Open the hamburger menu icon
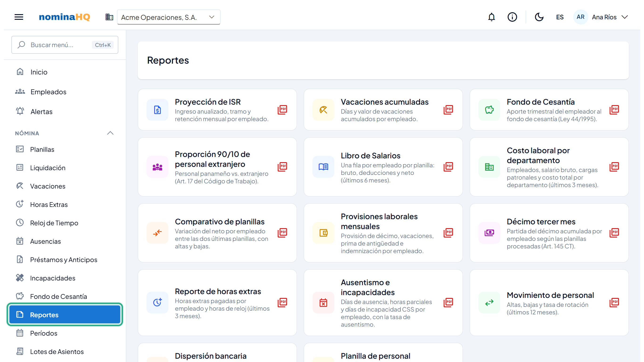The image size is (644, 362). (19, 17)
